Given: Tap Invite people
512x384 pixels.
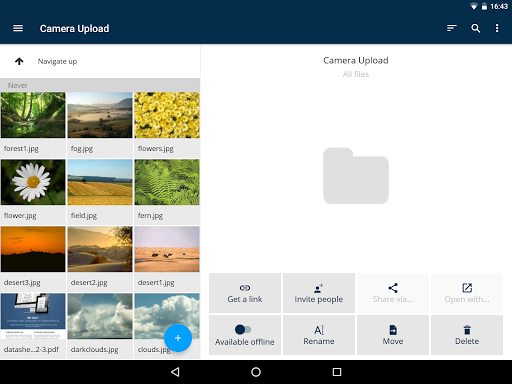Looking at the screenshot, I should (319, 293).
